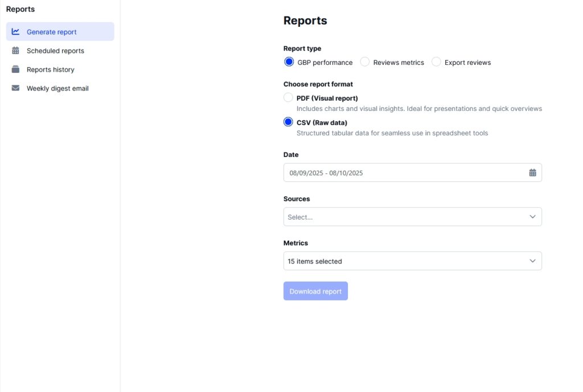
Task: Click the envelope icon beside Weekly digest email
Action: click(x=15, y=88)
